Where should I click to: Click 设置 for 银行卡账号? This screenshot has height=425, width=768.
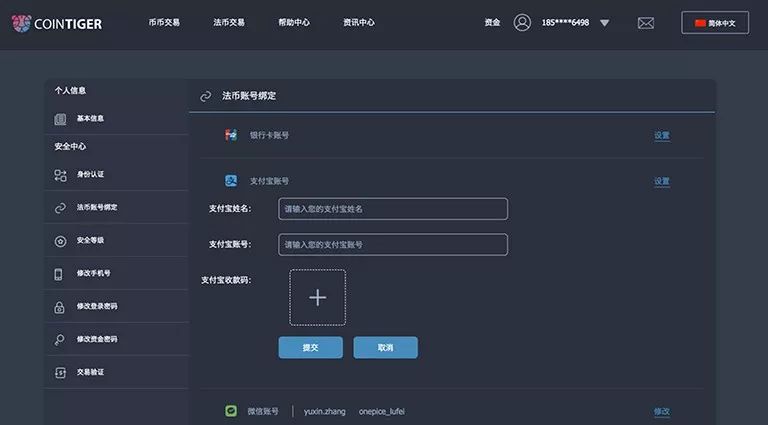662,136
